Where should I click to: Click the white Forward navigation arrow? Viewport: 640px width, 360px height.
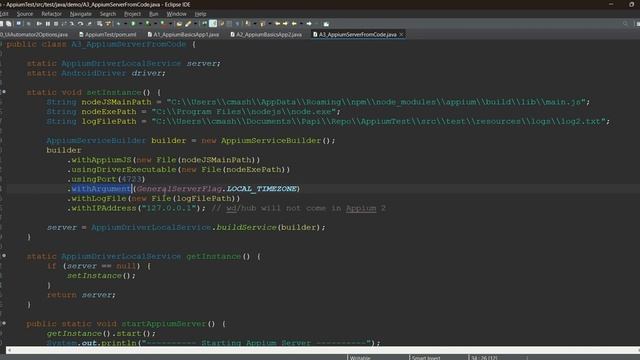tap(309, 24)
